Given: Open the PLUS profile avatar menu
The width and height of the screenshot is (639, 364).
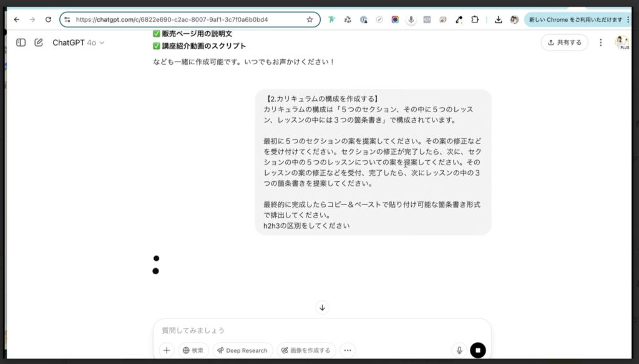Looking at the screenshot, I should point(622,42).
